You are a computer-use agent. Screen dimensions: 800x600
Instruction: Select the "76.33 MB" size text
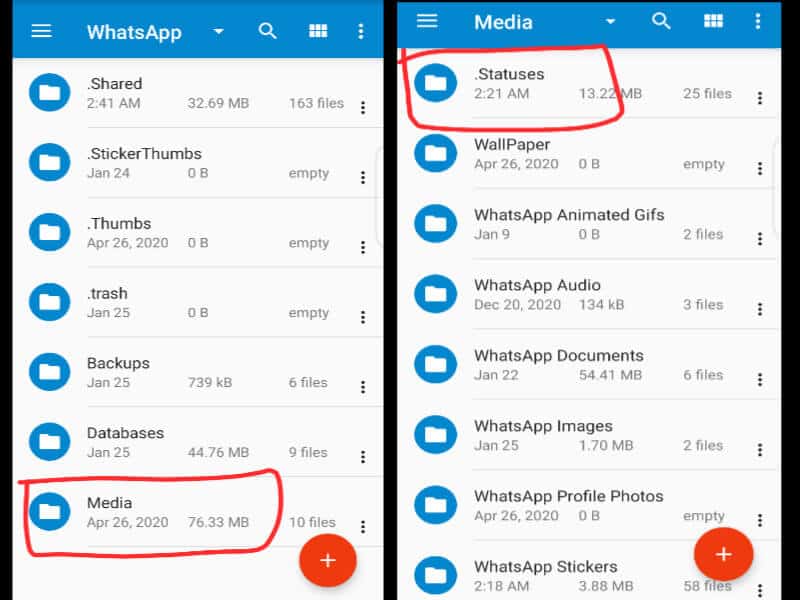(x=218, y=522)
